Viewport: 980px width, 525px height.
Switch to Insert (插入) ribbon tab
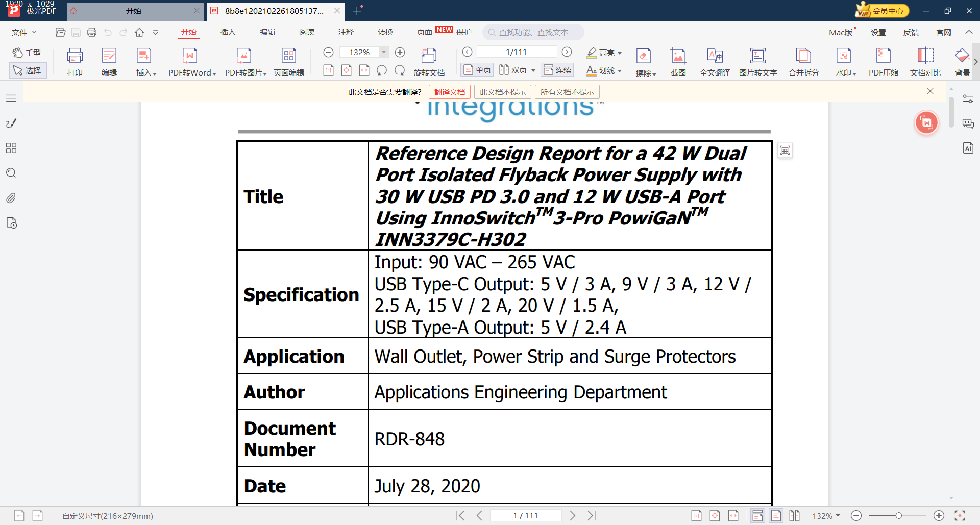228,32
